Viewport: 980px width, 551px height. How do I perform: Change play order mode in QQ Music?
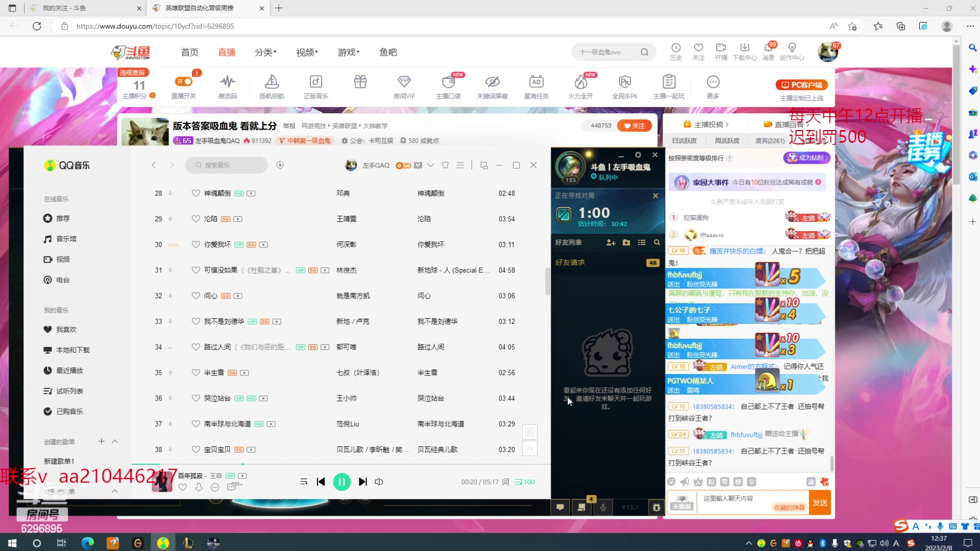pos(304,482)
